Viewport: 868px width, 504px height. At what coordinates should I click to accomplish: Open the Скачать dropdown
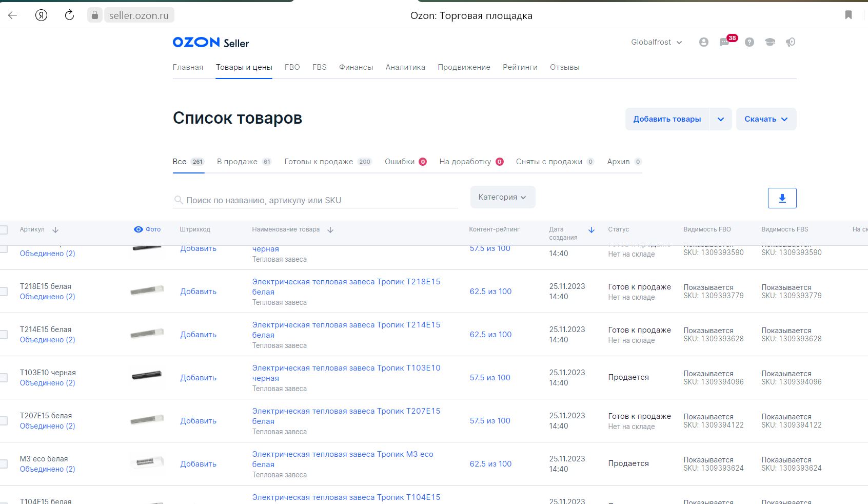click(766, 119)
